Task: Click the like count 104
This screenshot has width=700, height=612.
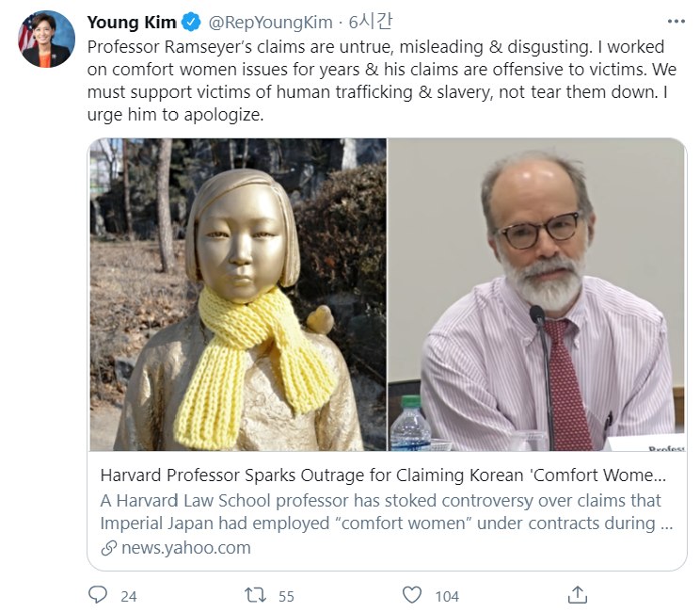Action: tap(447, 596)
